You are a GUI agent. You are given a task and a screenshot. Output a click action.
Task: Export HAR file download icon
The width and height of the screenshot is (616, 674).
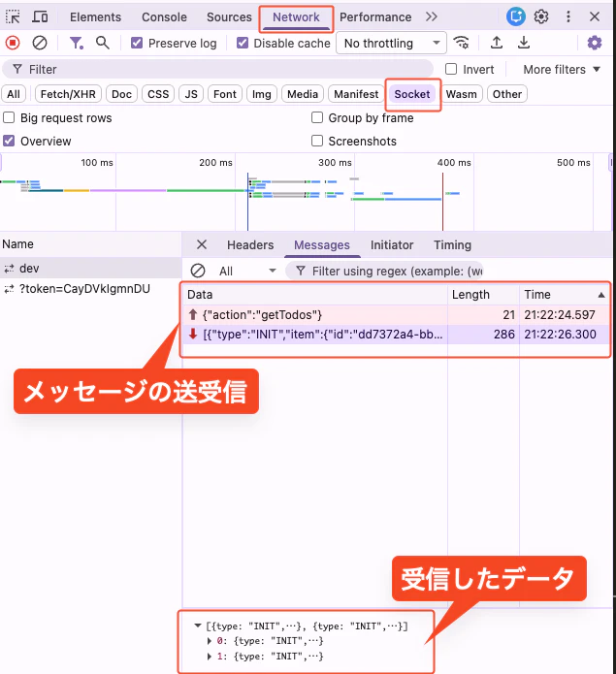click(x=524, y=43)
